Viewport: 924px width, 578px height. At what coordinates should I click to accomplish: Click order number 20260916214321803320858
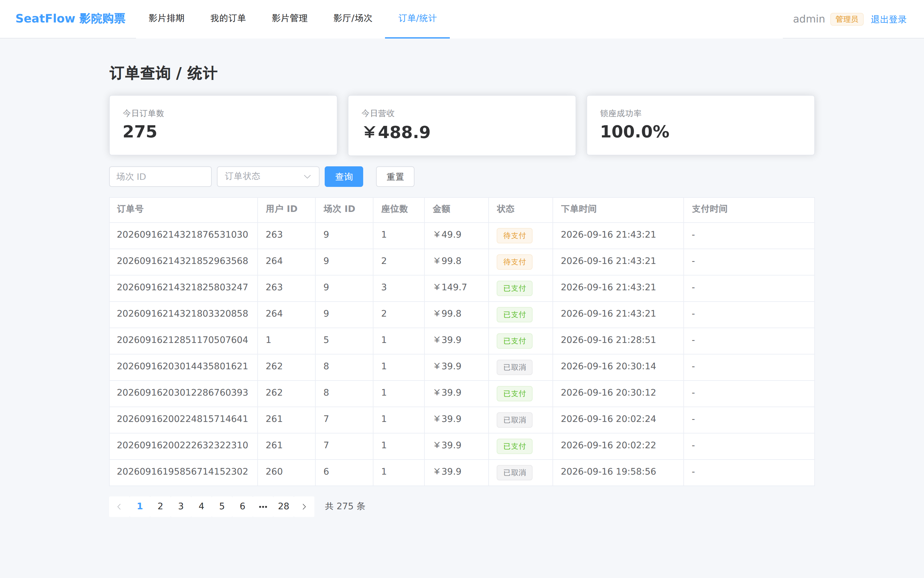pyautogui.click(x=183, y=314)
